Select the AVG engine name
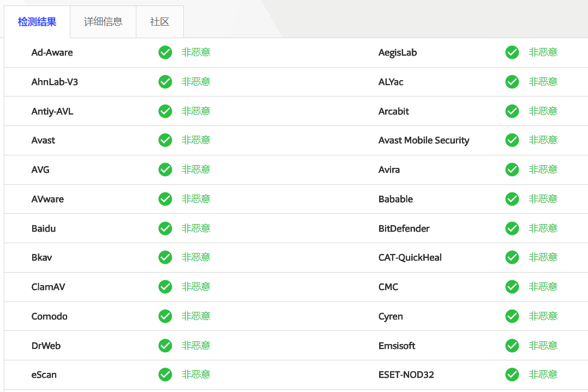The image size is (588, 392). coord(40,170)
